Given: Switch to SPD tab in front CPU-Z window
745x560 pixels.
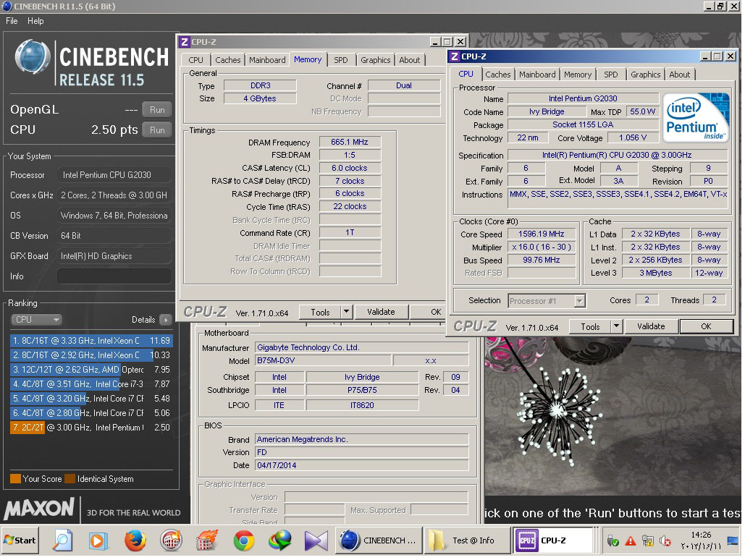Looking at the screenshot, I should [610, 75].
